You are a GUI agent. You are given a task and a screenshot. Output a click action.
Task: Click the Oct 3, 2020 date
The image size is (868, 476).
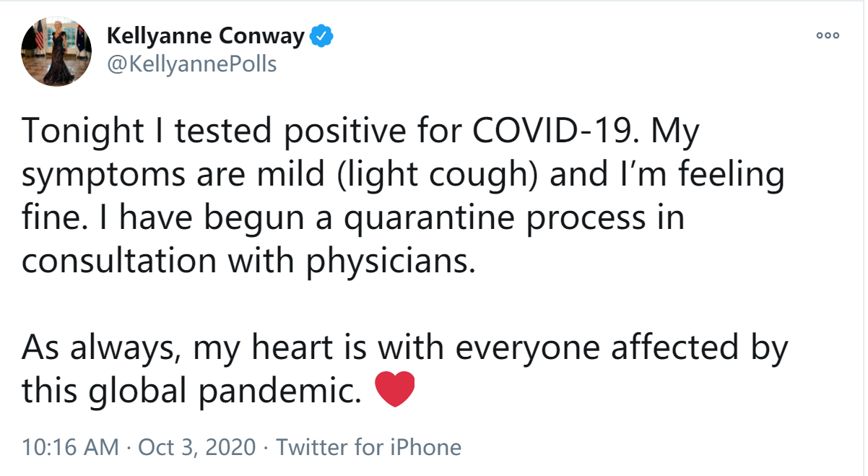tap(196, 447)
